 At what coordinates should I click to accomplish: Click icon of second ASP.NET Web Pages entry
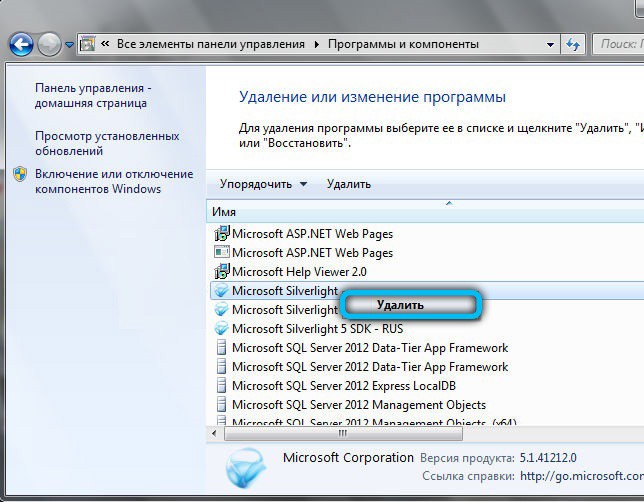222,252
